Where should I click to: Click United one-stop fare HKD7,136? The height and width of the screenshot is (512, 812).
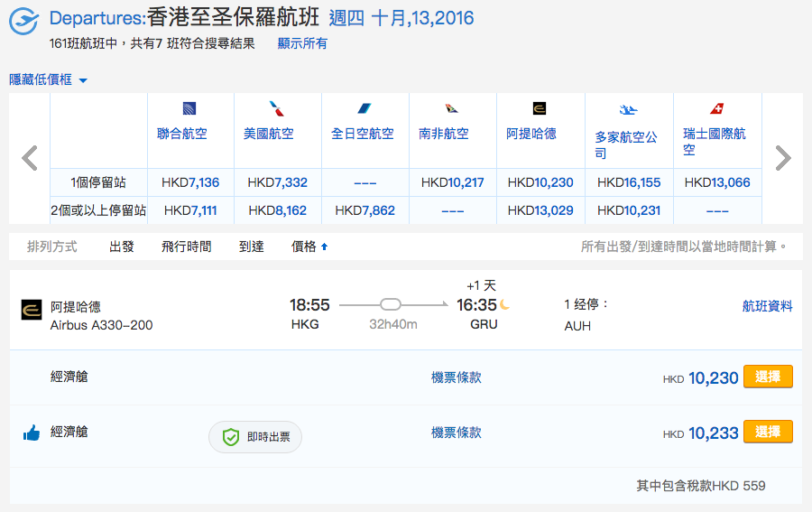pyautogui.click(x=190, y=182)
